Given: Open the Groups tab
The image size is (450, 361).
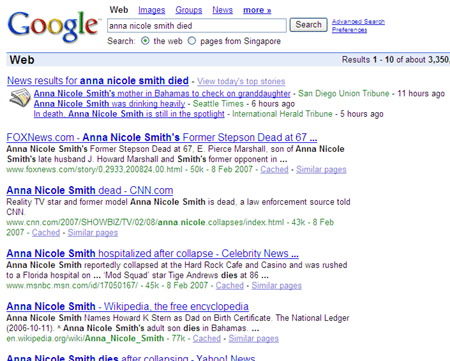Looking at the screenshot, I should pos(189,10).
